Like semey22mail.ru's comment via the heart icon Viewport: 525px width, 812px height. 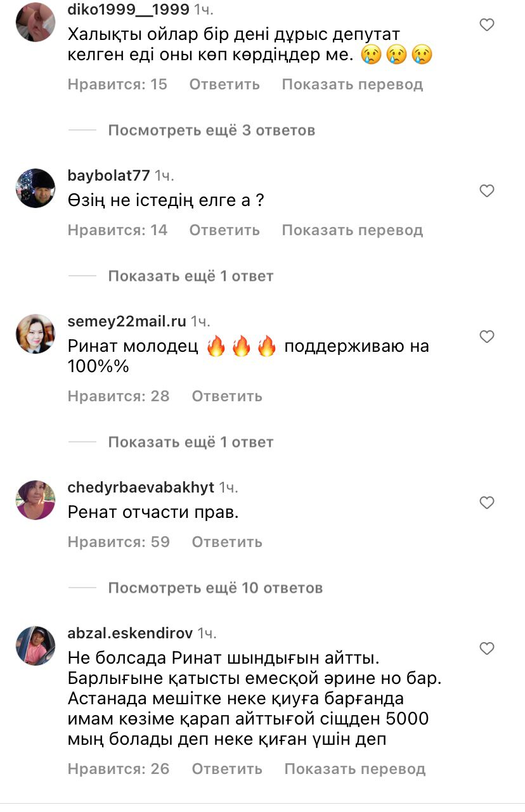click(x=486, y=337)
